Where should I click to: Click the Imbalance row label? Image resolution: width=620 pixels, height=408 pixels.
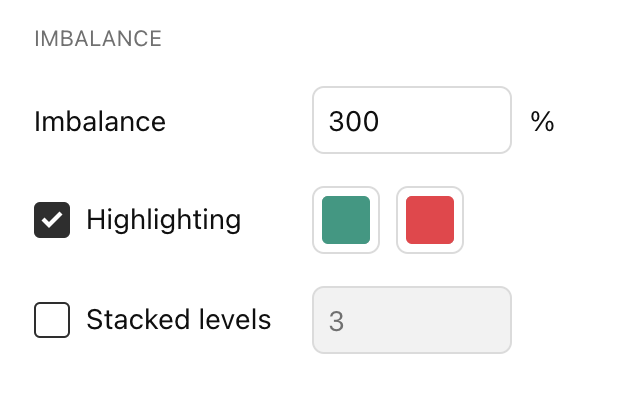tap(100, 121)
